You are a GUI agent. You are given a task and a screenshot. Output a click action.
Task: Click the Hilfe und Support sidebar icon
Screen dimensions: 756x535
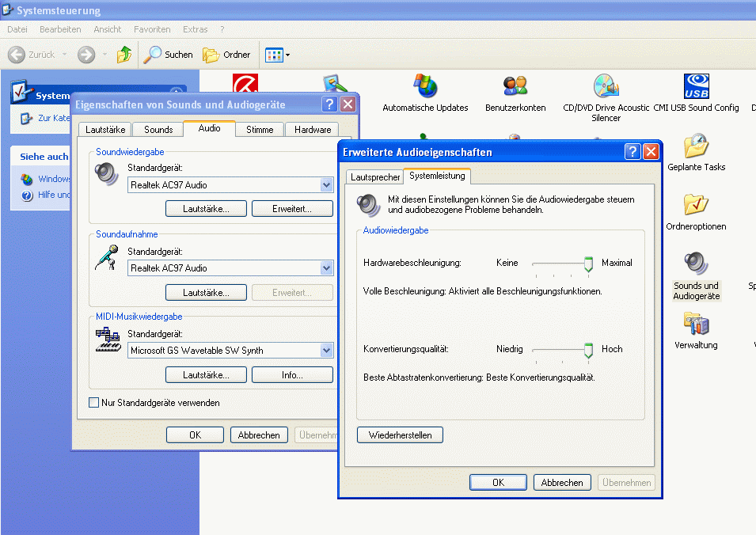tap(26, 195)
